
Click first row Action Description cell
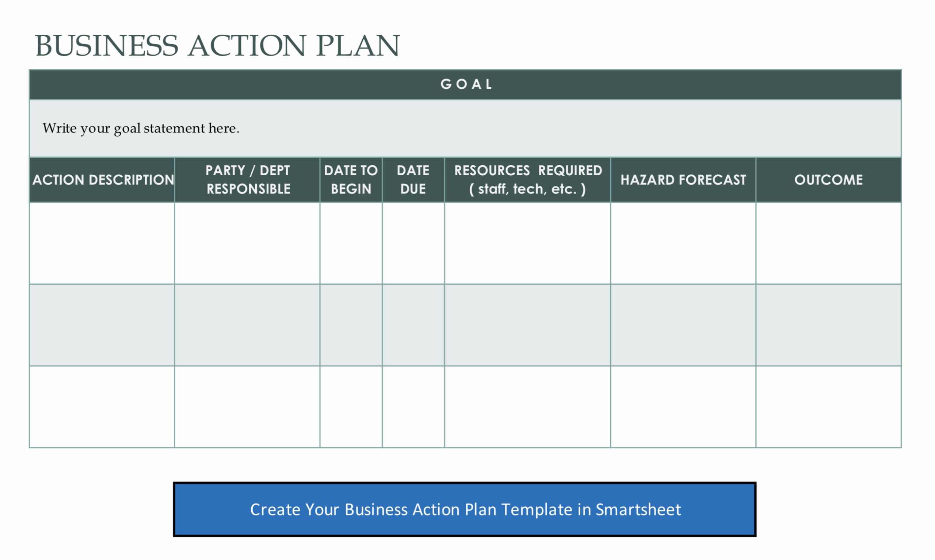[x=102, y=243]
